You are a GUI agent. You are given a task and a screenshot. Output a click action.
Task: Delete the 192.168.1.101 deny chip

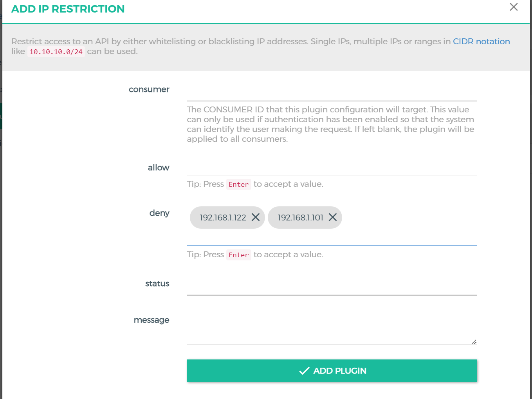click(x=333, y=217)
